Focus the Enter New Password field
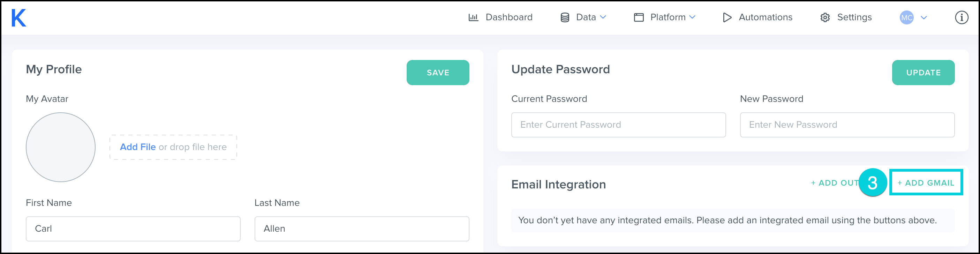The width and height of the screenshot is (980, 254). 847,125
